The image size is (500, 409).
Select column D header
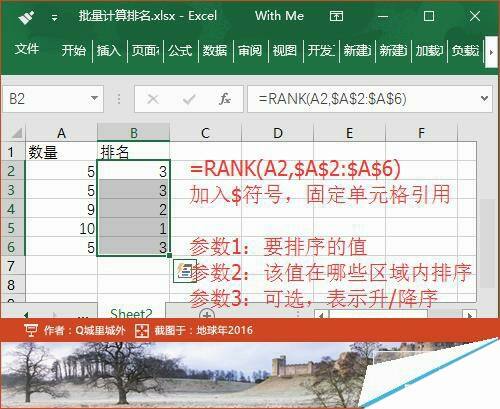[x=278, y=133]
